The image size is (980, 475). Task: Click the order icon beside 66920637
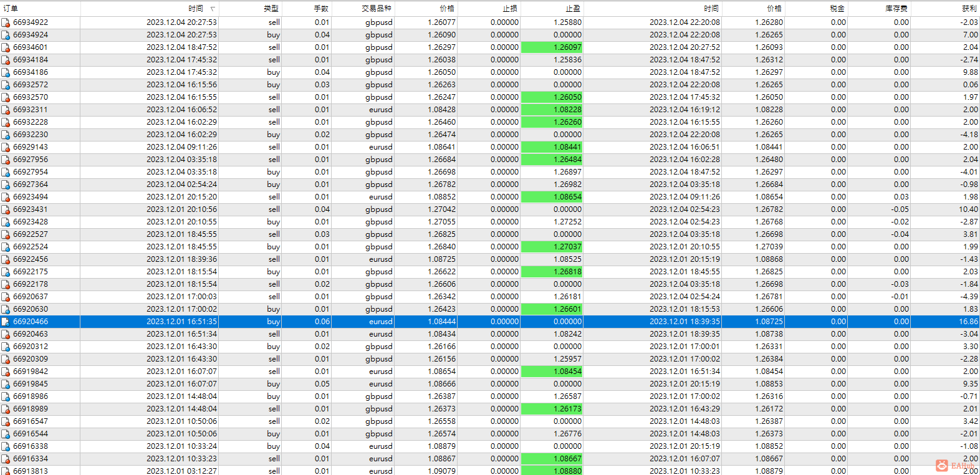6,297
